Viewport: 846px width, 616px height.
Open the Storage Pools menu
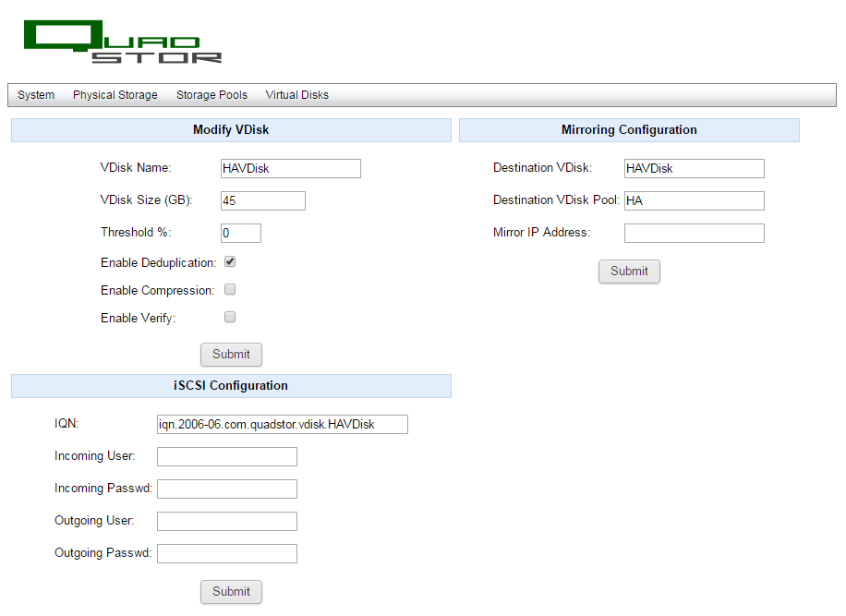211,95
